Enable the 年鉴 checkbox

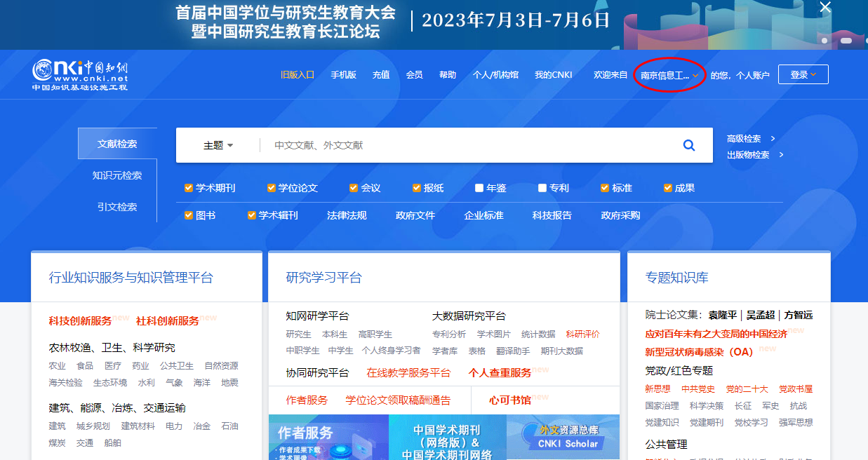479,188
